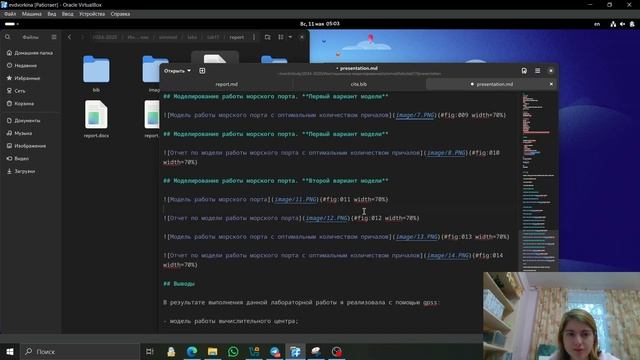
Task: Click the VirtualBox icon on Windows taskbar
Action: tap(296, 351)
